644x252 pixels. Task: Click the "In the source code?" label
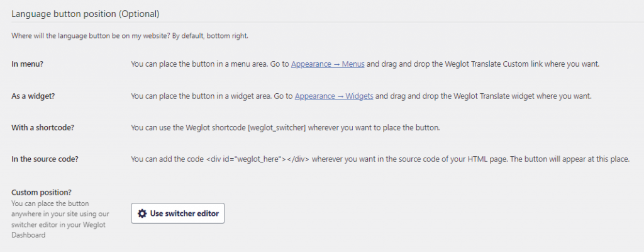click(47, 159)
